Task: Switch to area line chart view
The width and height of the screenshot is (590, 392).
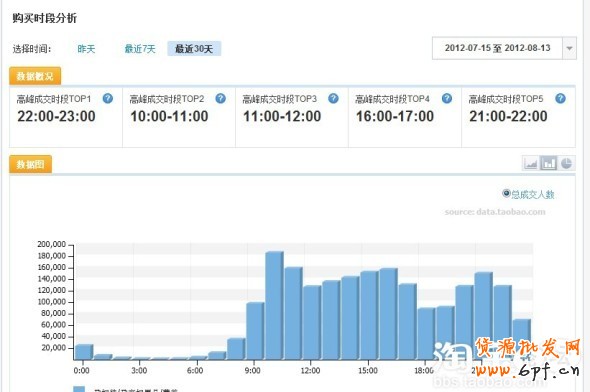Action: (531, 163)
